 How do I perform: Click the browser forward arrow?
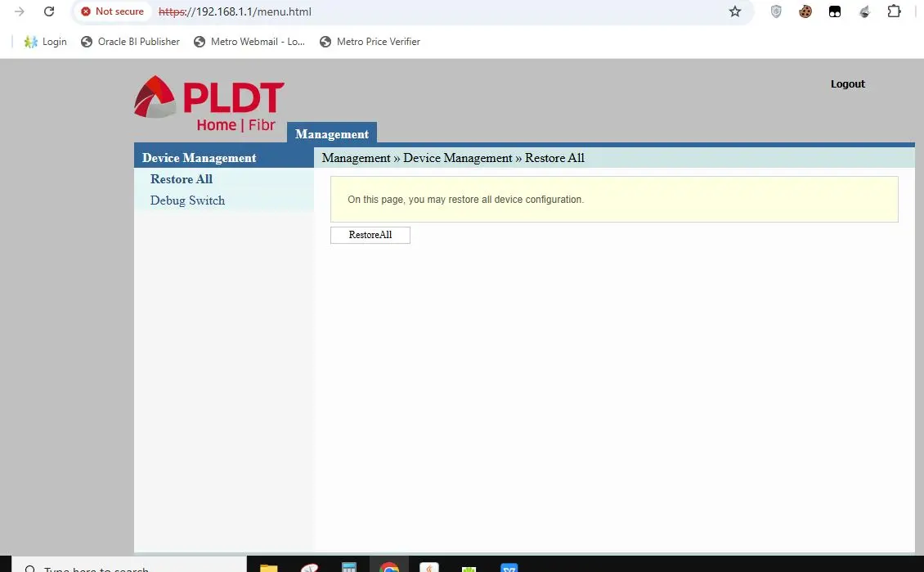(x=19, y=11)
